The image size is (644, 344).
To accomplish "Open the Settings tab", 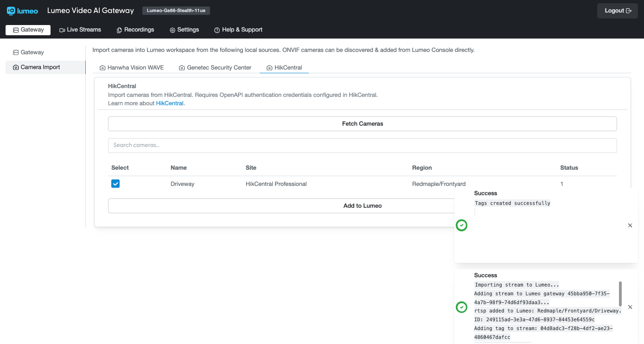I will tap(184, 30).
